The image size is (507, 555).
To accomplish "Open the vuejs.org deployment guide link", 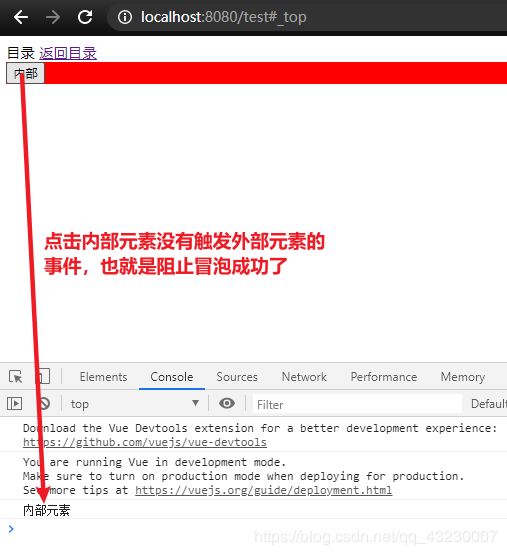I will (263, 490).
